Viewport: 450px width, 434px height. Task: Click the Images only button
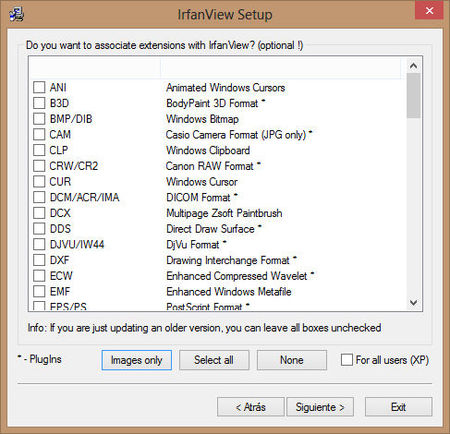137,360
